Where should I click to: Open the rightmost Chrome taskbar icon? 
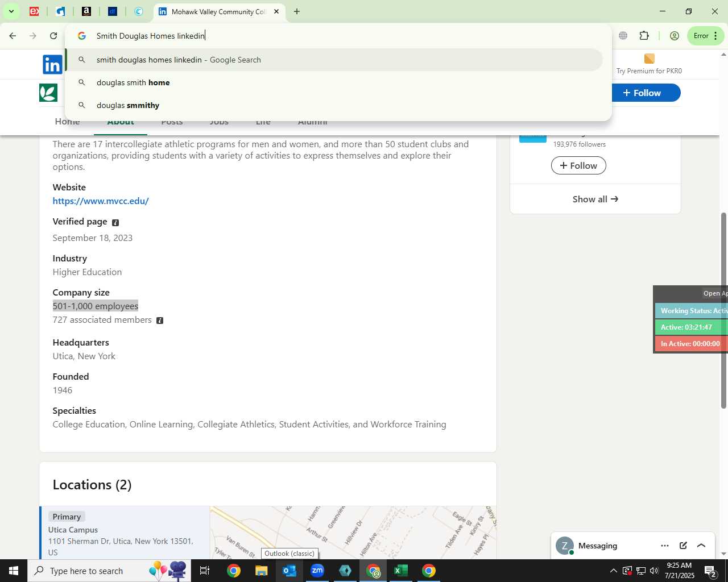[x=429, y=571]
